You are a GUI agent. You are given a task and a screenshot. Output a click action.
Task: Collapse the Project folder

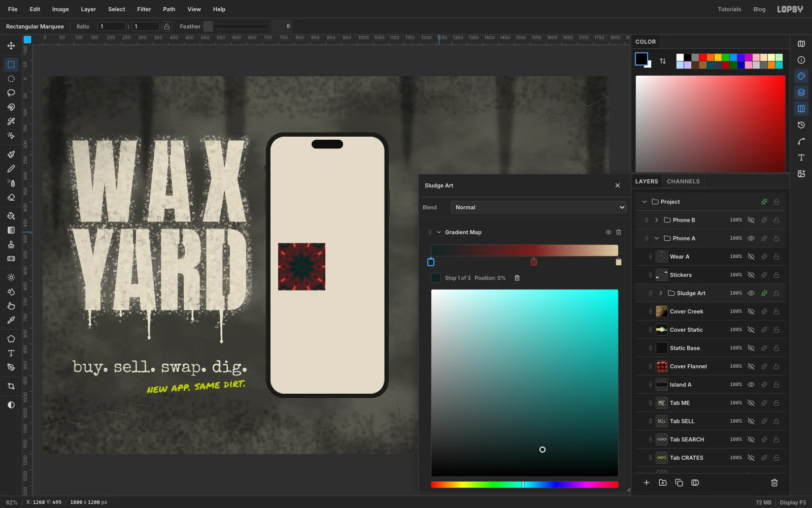pyautogui.click(x=645, y=202)
